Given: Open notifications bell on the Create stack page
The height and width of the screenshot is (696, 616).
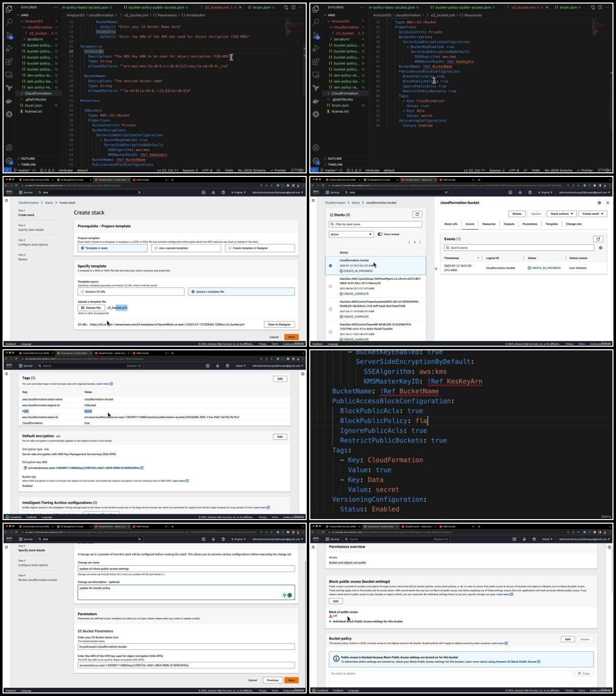Looking at the screenshot, I should tap(213, 193).
